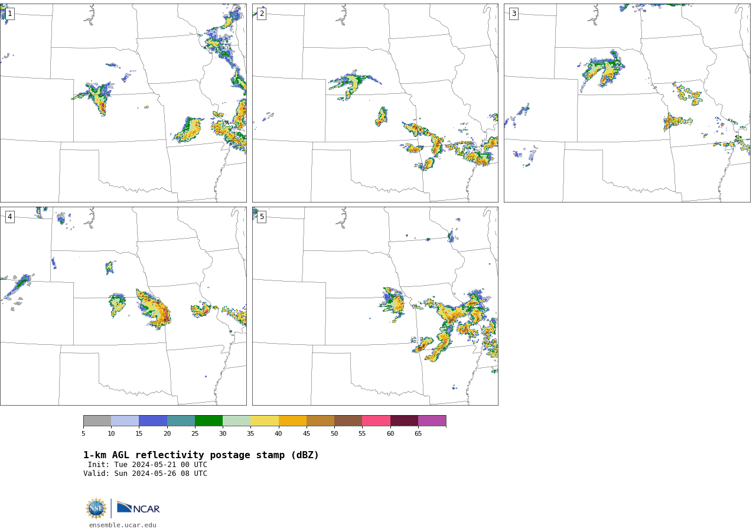Image resolution: width=756 pixels, height=532 pixels.
Task: Click the gray 5-10 dBZ color swatch
Action: coord(97,421)
